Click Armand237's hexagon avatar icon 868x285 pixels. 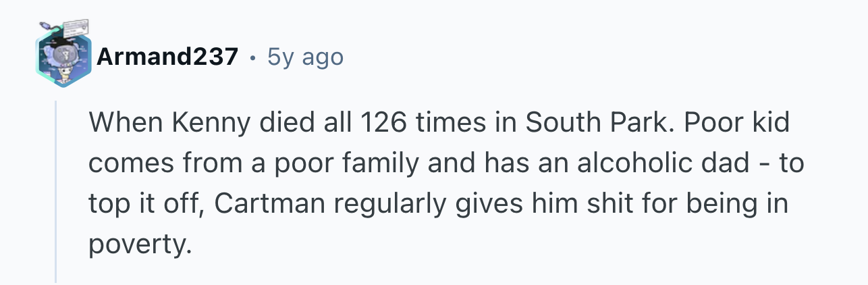(x=63, y=60)
